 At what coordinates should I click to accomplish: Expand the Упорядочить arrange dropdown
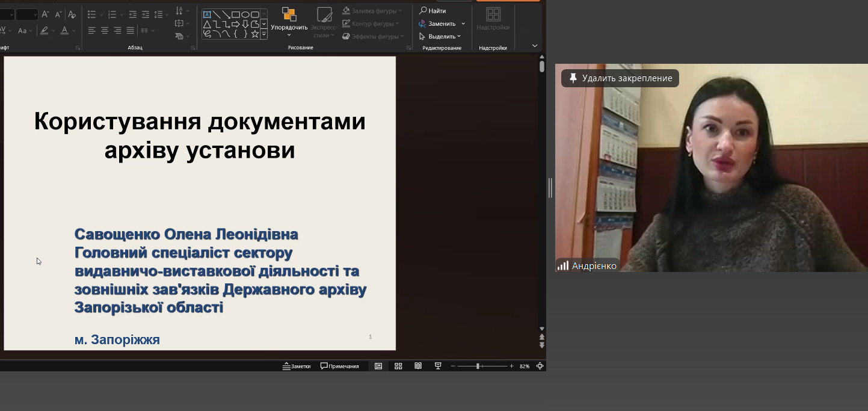(289, 35)
